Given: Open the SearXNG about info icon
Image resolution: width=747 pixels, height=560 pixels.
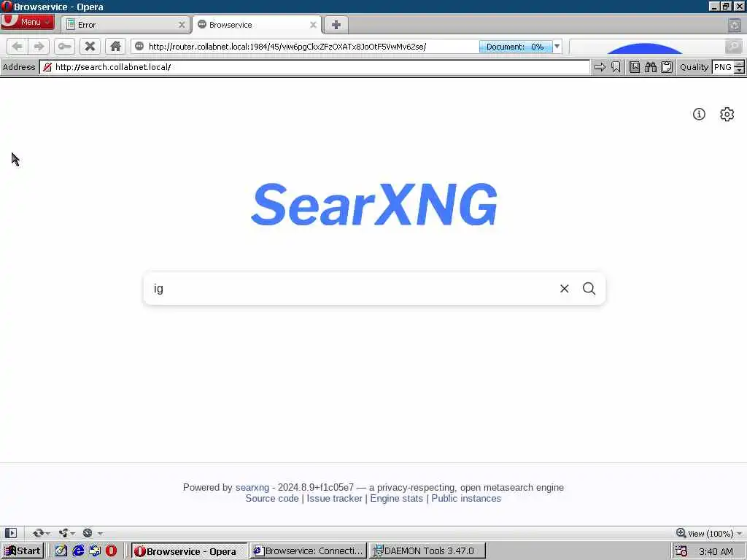Looking at the screenshot, I should pos(699,114).
